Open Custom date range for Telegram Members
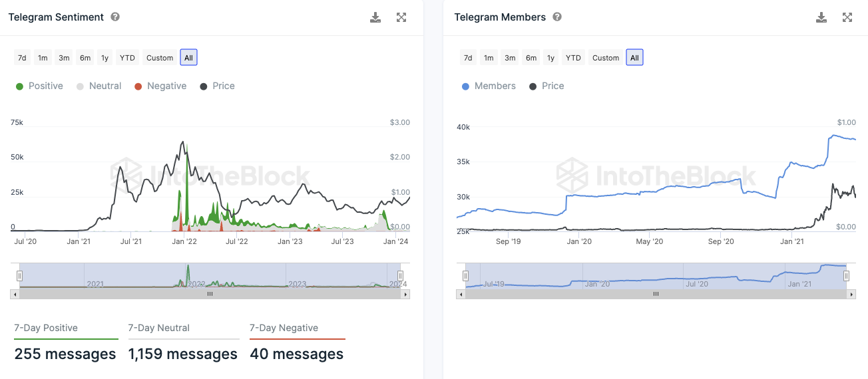 point(606,58)
